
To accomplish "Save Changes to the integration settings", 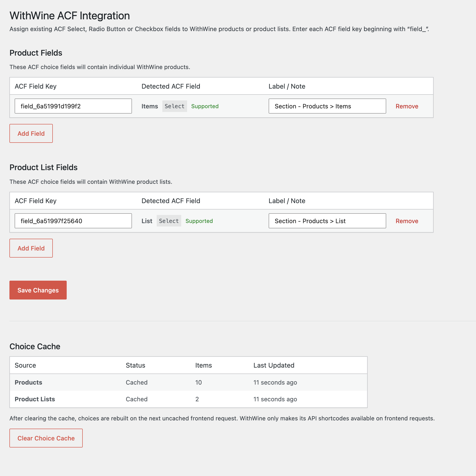I will 38,290.
